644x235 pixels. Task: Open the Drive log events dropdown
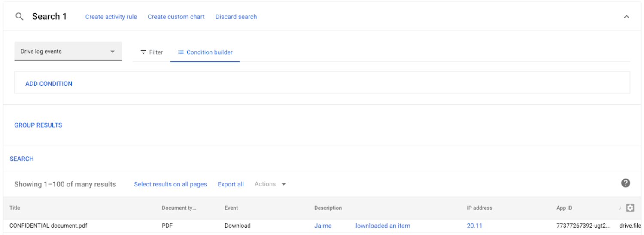[x=68, y=52]
